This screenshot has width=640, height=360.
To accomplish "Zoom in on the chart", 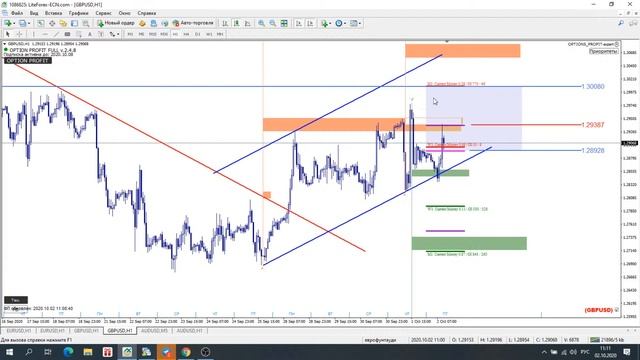I will [x=261, y=23].
